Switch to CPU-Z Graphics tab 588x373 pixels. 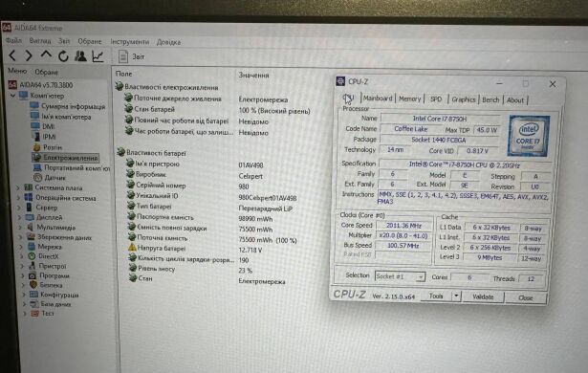coord(464,99)
